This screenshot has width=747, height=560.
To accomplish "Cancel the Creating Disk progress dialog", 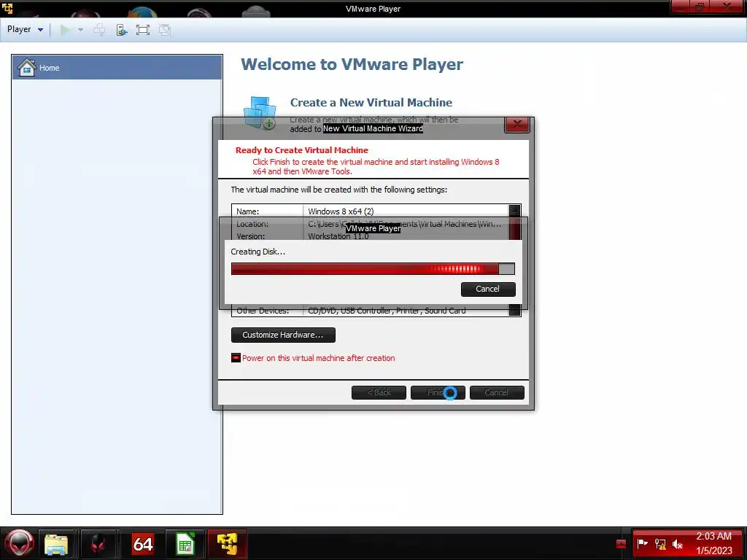I will click(488, 289).
